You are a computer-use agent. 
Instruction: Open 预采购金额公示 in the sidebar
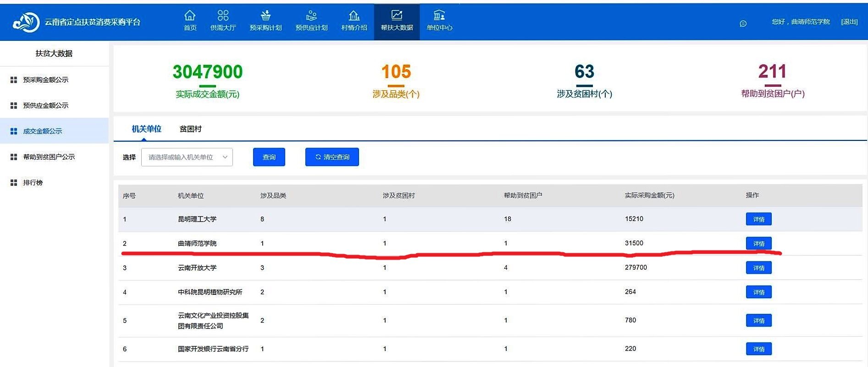[45, 80]
